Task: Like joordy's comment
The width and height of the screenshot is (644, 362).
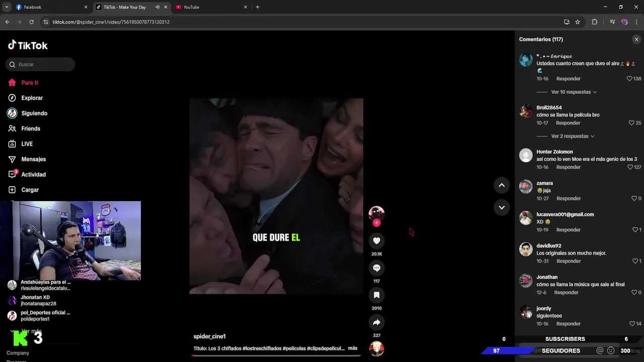Action: pyautogui.click(x=632, y=324)
